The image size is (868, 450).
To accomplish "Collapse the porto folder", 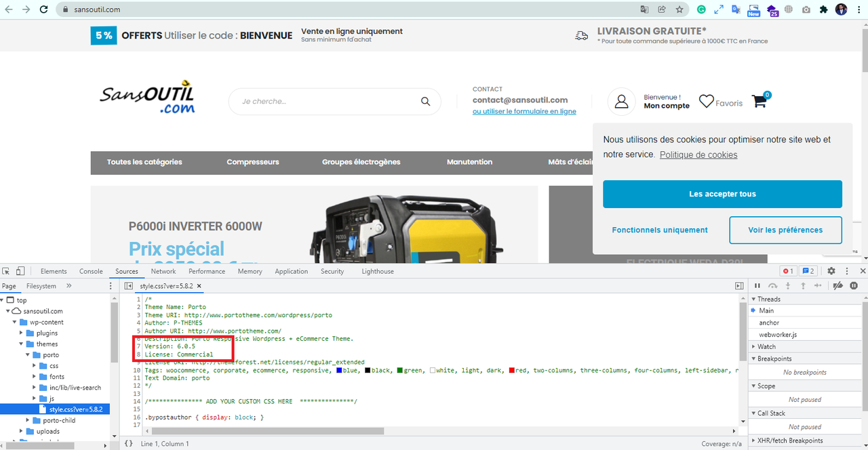I will coord(28,355).
